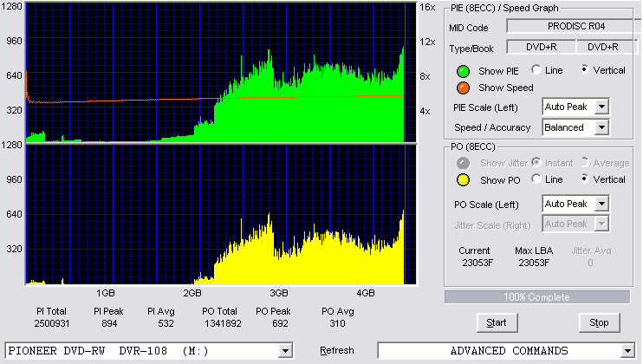
Task: Click the MID Code label
Action: [x=469, y=28]
